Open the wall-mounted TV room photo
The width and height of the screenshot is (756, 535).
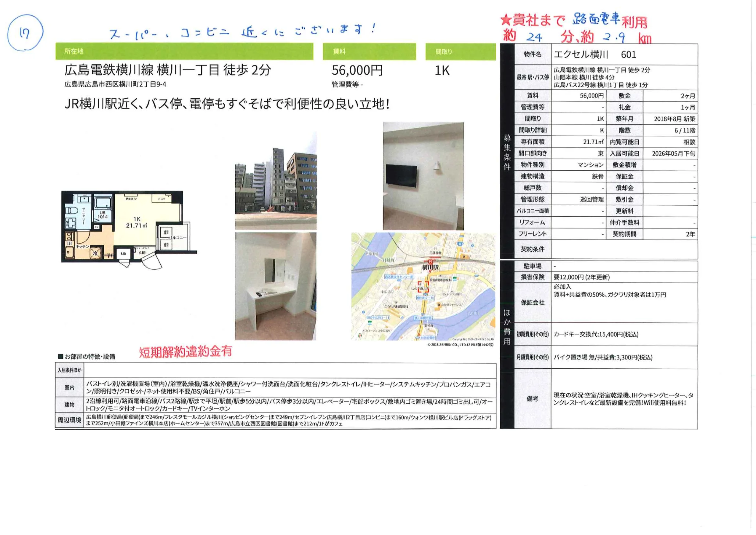click(x=423, y=176)
